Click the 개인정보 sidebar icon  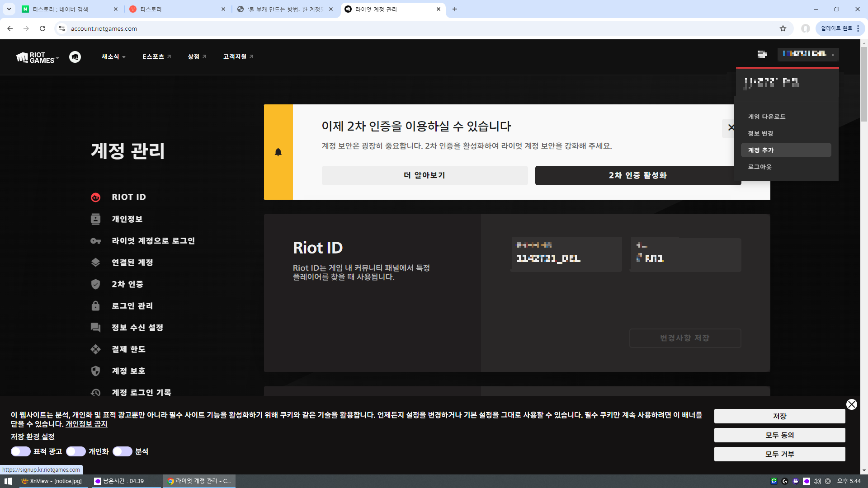[x=95, y=219]
